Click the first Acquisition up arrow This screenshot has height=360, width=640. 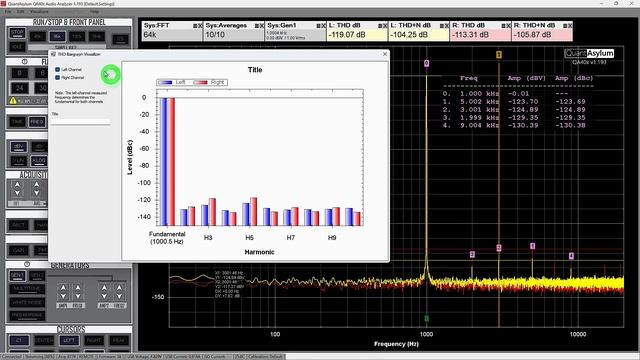tap(17, 185)
